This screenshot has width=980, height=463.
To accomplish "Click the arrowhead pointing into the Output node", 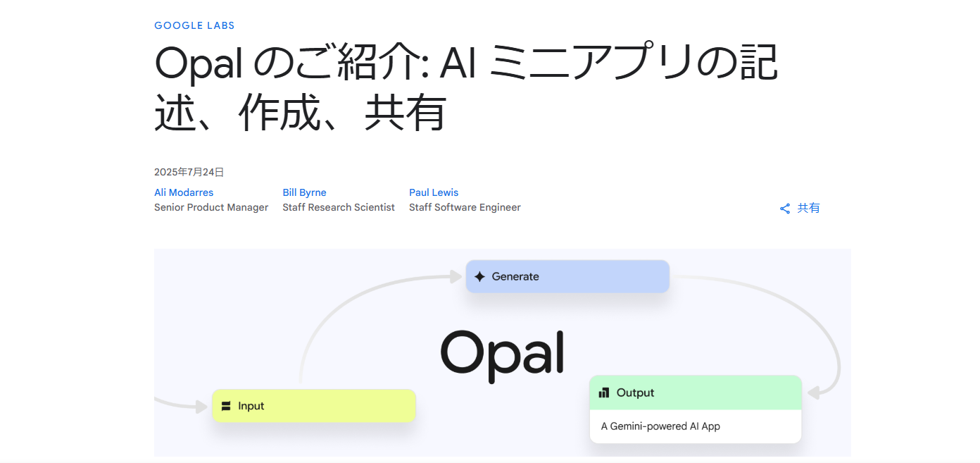I will click(x=814, y=393).
